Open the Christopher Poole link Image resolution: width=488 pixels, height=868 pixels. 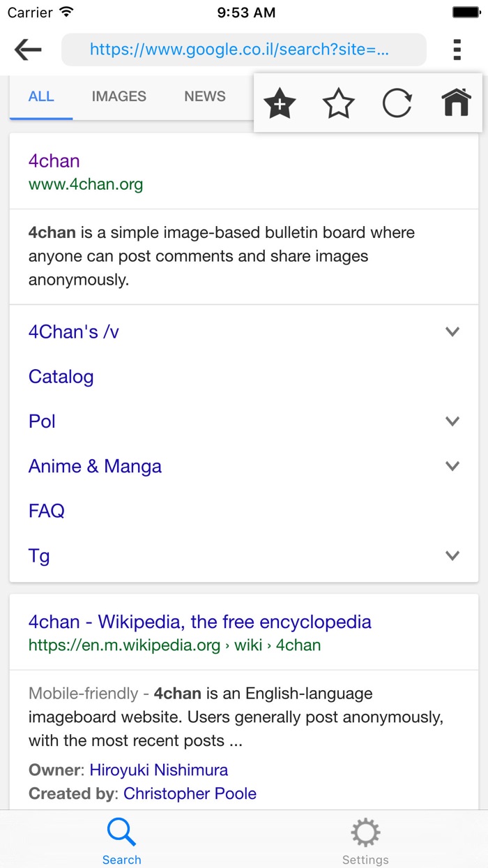(191, 793)
